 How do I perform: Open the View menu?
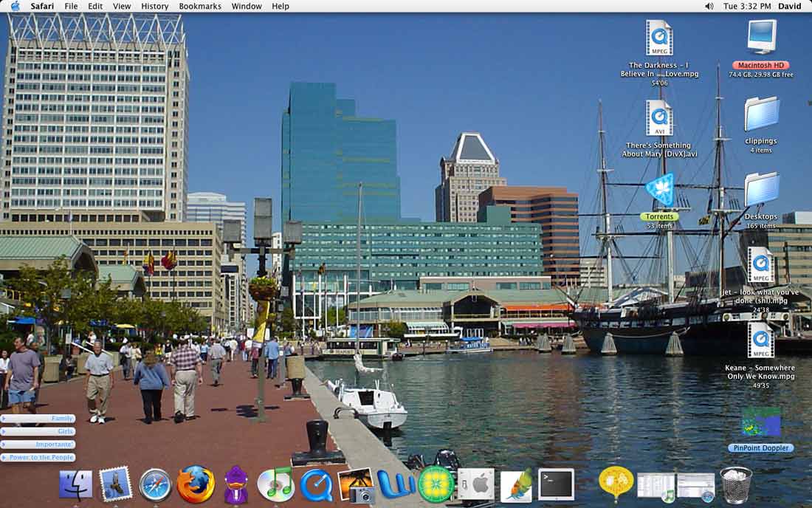click(123, 6)
